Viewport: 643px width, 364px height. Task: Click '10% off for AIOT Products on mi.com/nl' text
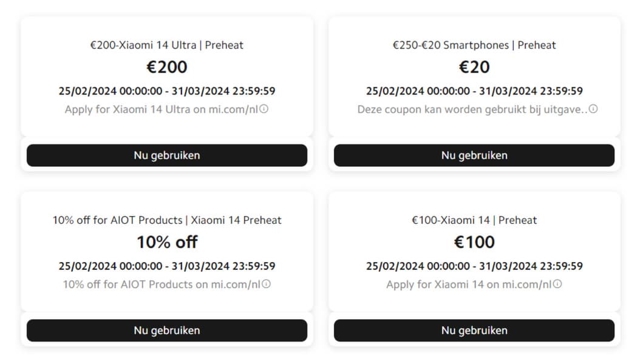[x=162, y=285]
